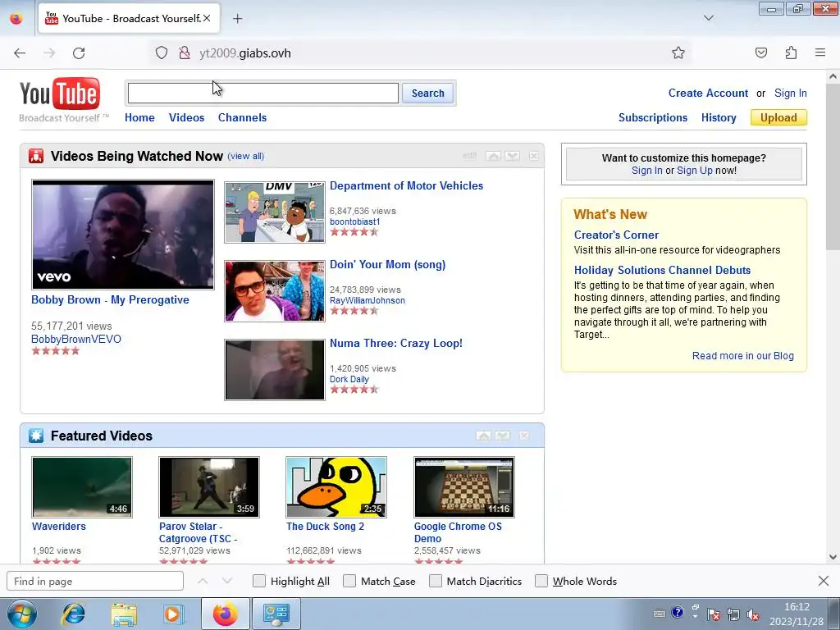The image size is (840, 630).
Task: Open the Windows Start button
Action: [21, 614]
